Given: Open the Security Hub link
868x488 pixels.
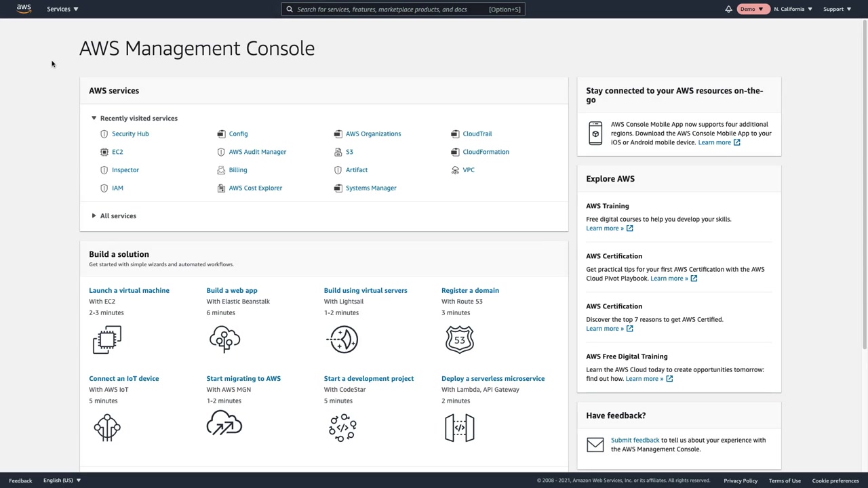Looking at the screenshot, I should pyautogui.click(x=130, y=134).
